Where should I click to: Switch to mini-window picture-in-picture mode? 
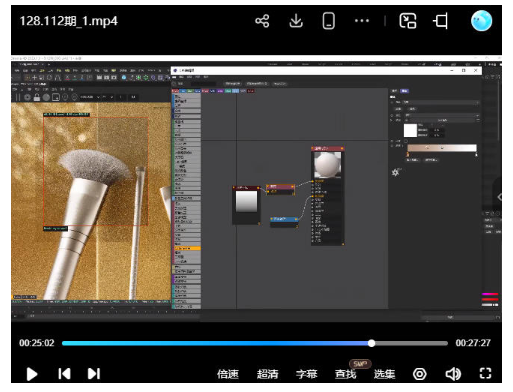[408, 21]
